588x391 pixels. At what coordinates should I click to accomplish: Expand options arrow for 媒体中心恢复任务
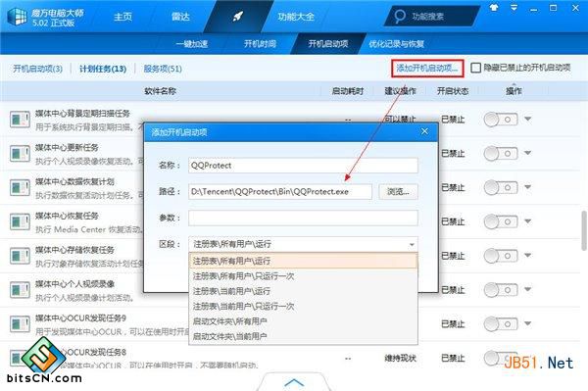tap(528, 221)
